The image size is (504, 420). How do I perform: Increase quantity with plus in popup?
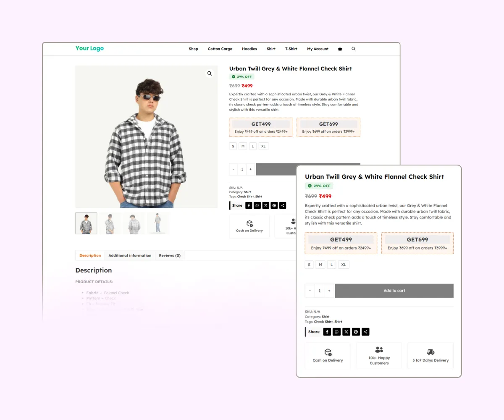click(329, 291)
